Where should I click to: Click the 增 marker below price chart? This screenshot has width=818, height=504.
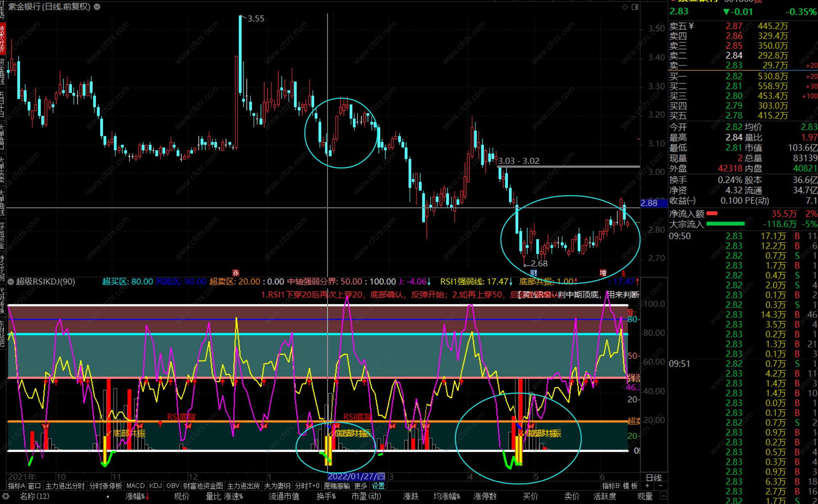point(603,273)
